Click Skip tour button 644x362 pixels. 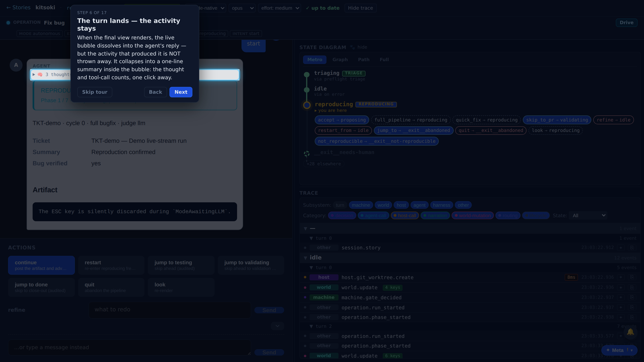pyautogui.click(x=95, y=92)
